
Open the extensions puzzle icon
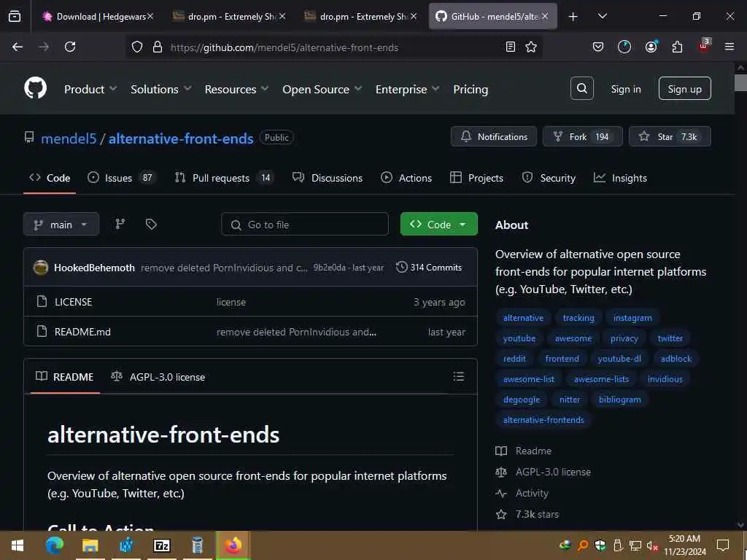pyautogui.click(x=677, y=47)
